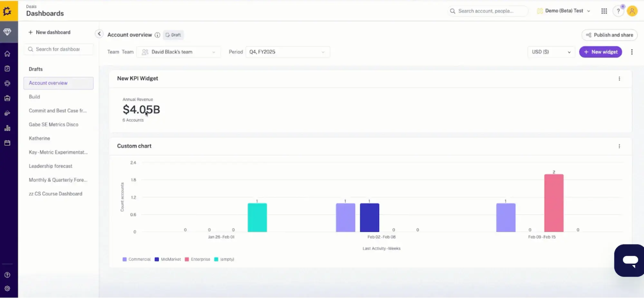The width and height of the screenshot is (644, 298).
Task: Select Account overview dashboard
Action: tap(58, 83)
